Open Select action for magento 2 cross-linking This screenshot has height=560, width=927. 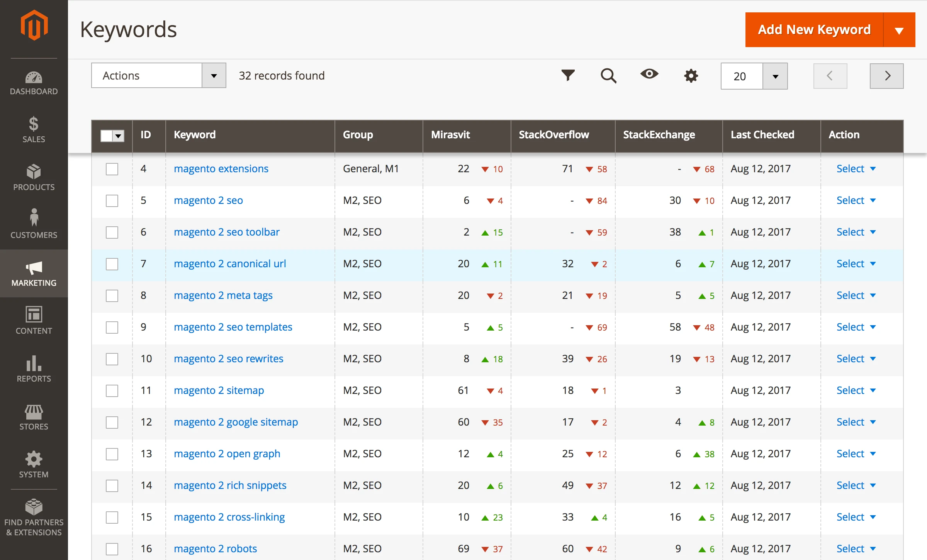point(856,517)
